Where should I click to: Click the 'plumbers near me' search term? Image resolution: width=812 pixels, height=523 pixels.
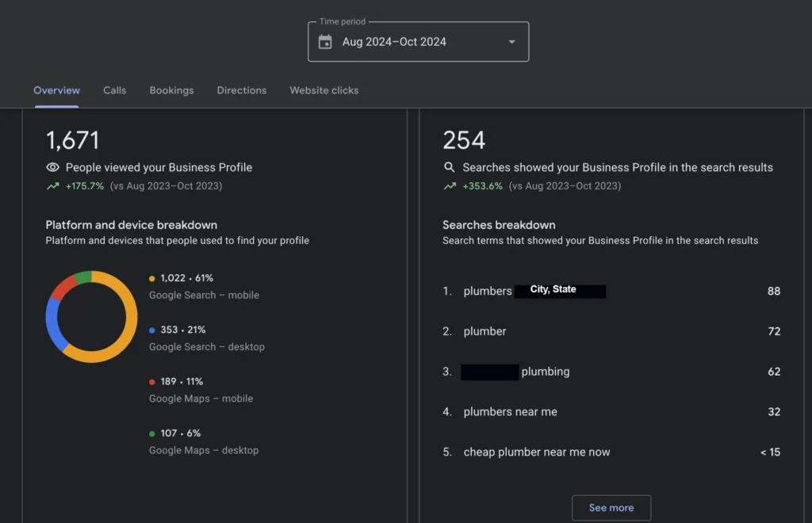(510, 412)
